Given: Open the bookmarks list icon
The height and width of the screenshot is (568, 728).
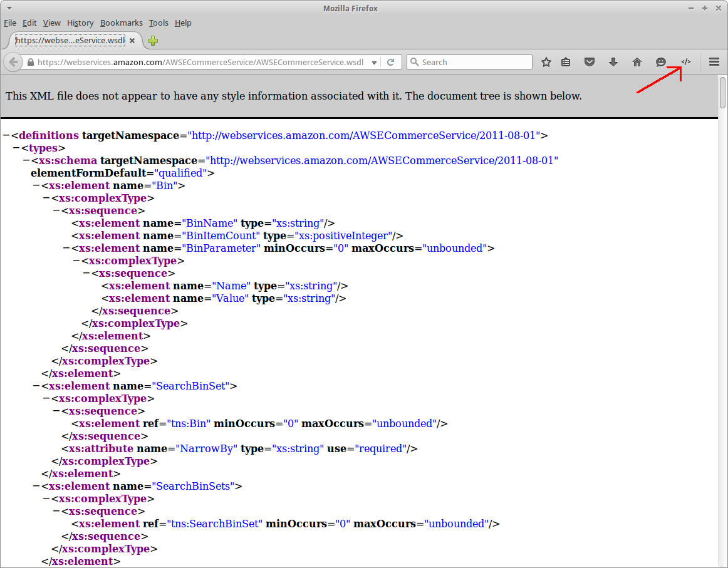Looking at the screenshot, I should pos(566,62).
